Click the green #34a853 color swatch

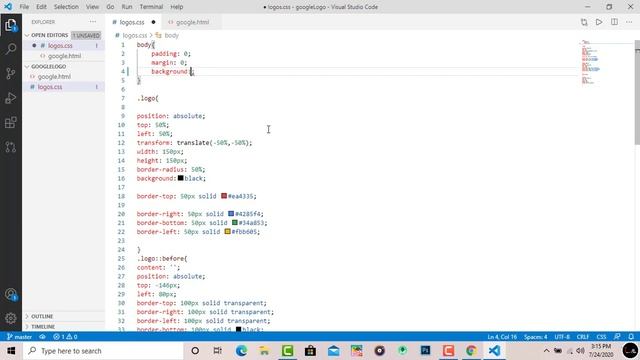235,222
